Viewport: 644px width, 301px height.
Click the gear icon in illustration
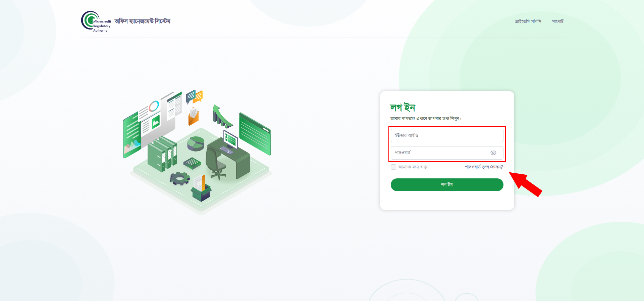(179, 178)
